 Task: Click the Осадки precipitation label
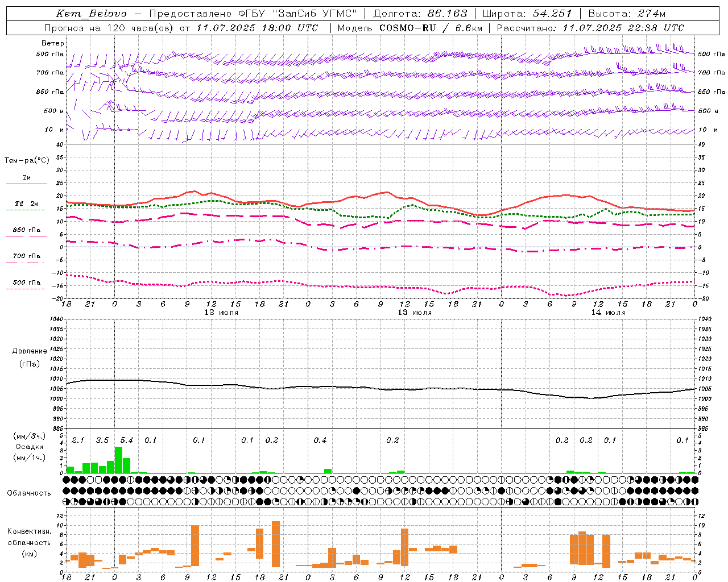(30, 447)
